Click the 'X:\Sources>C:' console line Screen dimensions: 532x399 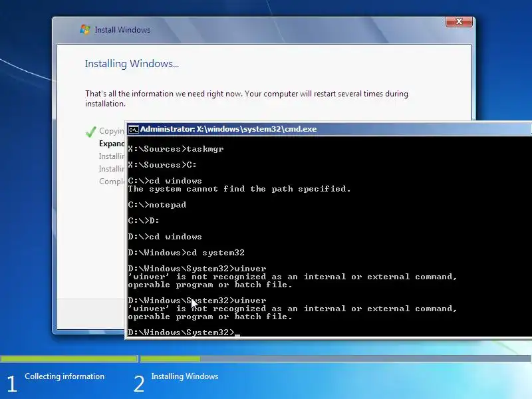[x=162, y=165]
